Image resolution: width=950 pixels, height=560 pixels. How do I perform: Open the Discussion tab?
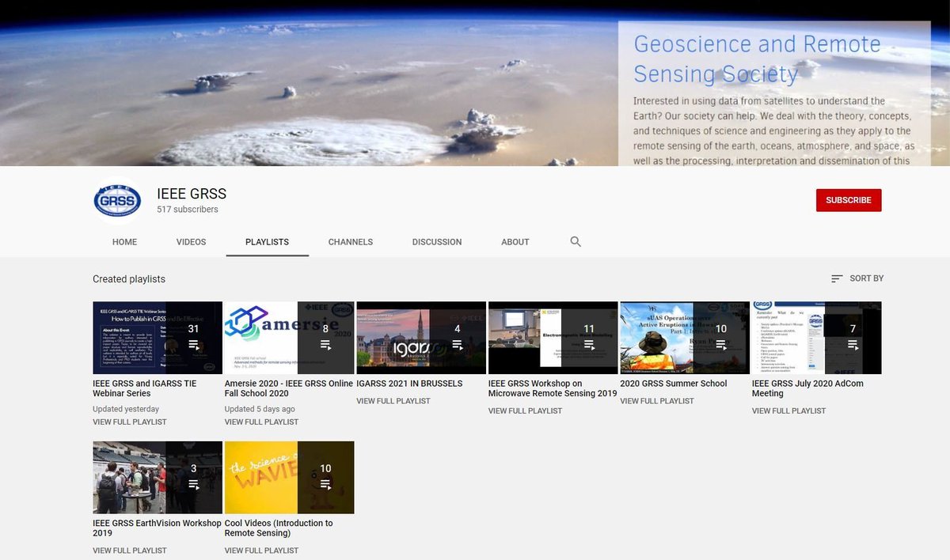click(x=437, y=242)
